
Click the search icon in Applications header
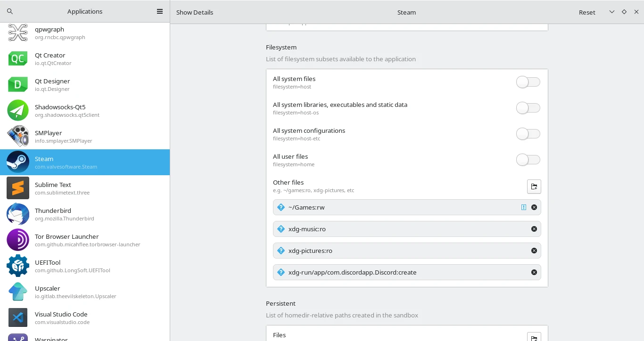pos(10,11)
